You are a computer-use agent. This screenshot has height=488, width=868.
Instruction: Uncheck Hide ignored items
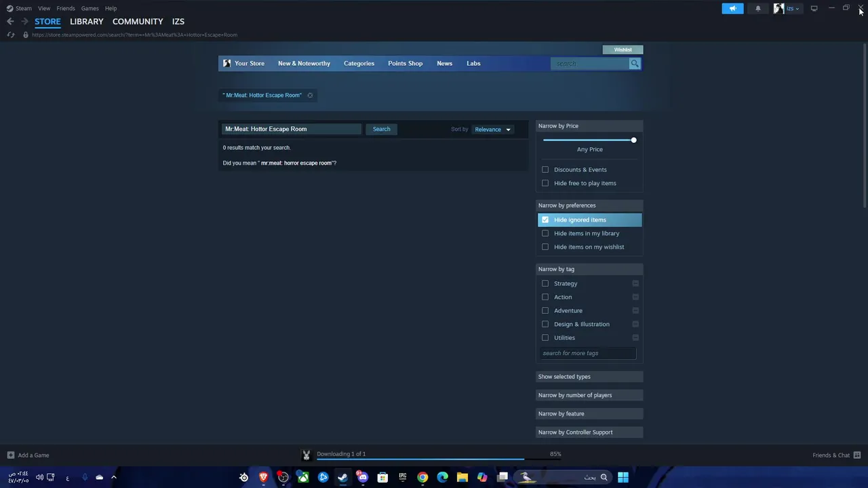pos(545,220)
